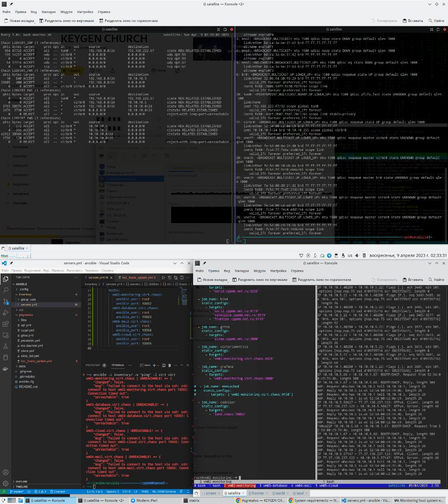
Task: Switch to the PROBLEMS panel tab
Action: pos(93,365)
